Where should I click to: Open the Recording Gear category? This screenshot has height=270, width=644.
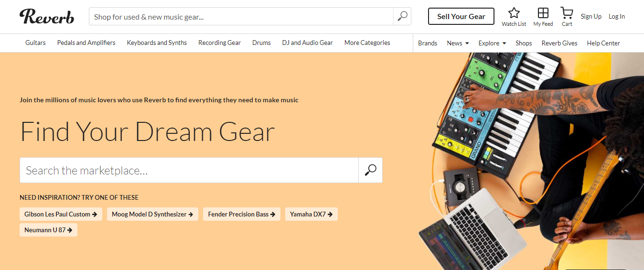(219, 43)
